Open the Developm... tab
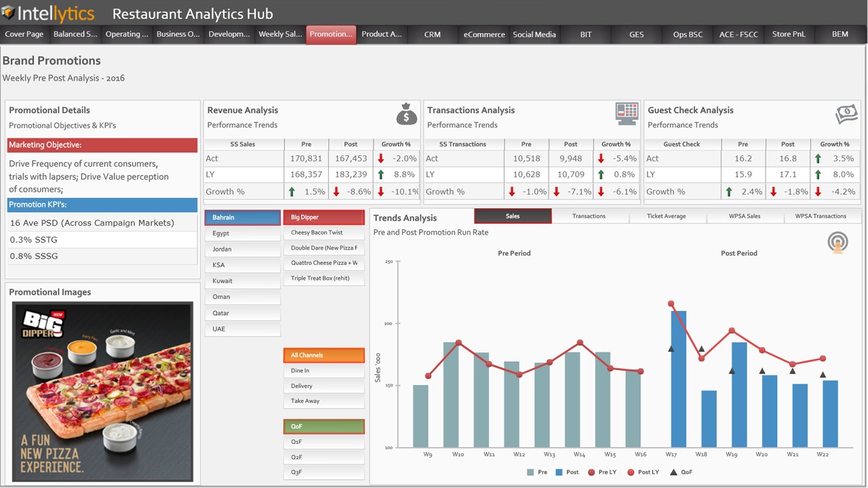868x488 pixels. tap(229, 35)
